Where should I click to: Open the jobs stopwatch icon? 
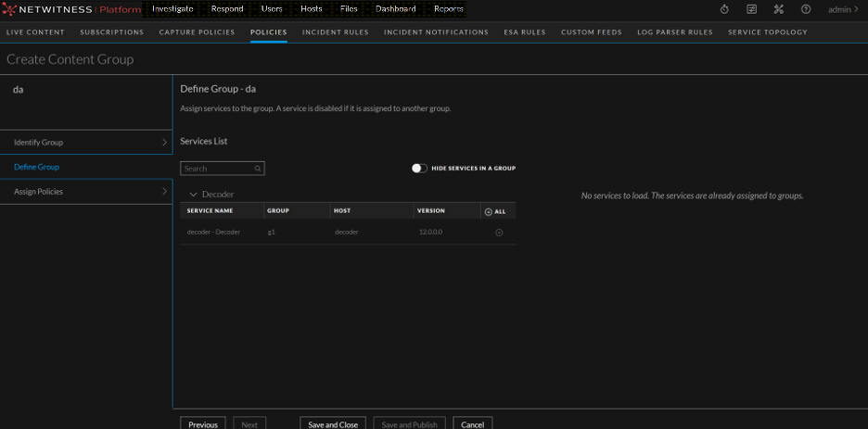point(724,9)
